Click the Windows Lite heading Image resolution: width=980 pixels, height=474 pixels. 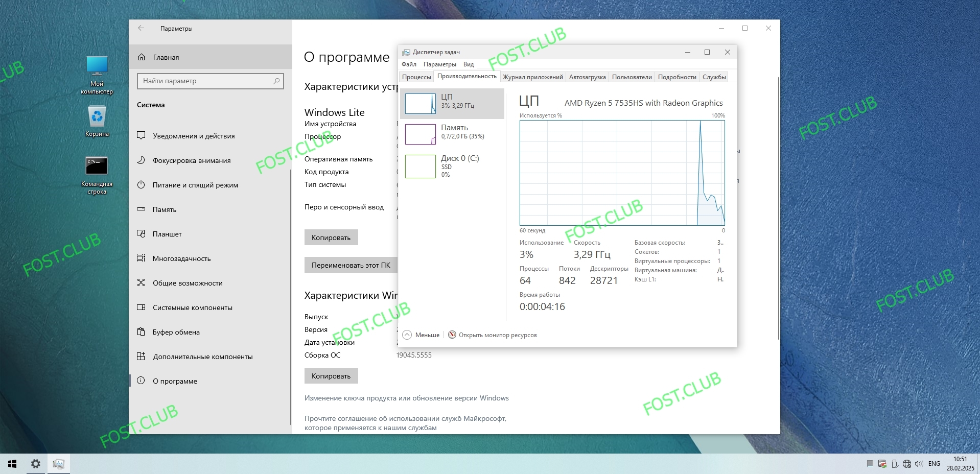(335, 112)
